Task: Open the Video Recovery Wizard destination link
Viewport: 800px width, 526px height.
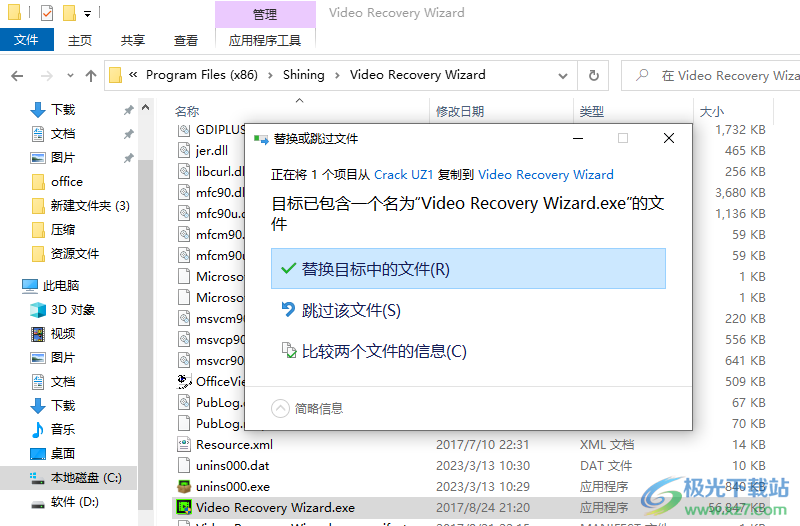Action: pos(545,174)
